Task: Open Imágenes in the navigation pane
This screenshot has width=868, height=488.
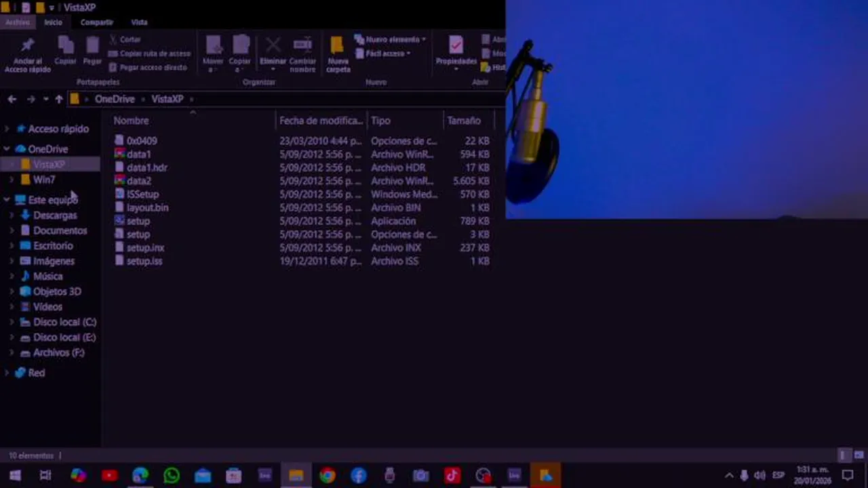Action: 54,261
